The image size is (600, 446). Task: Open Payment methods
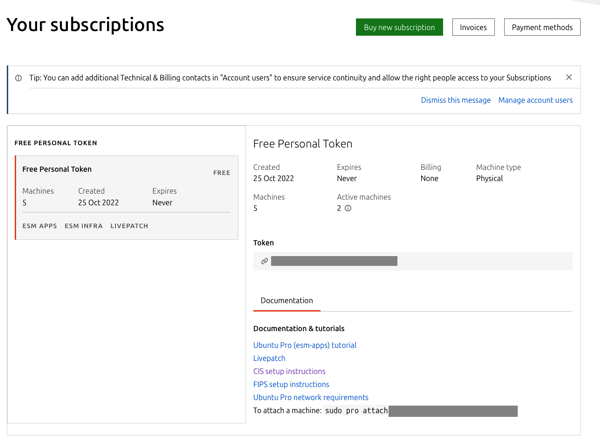point(542,27)
